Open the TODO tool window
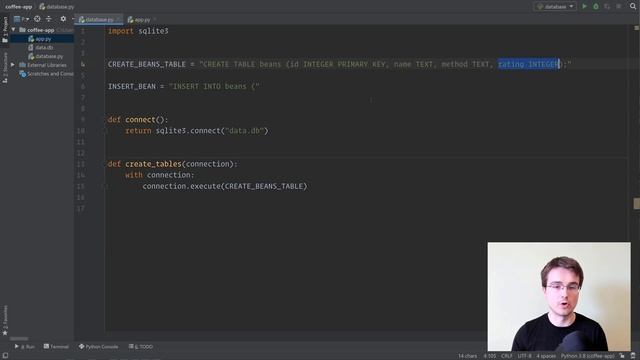The image size is (640, 360). (x=141, y=347)
